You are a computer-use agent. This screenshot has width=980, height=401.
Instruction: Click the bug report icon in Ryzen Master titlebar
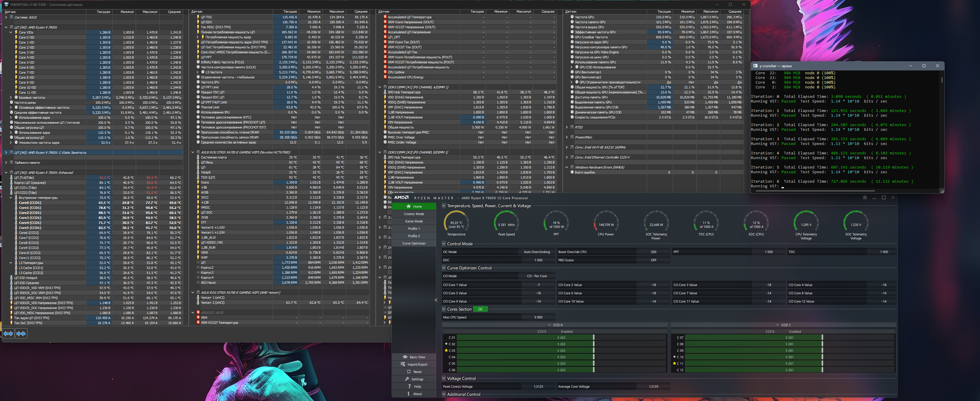865,198
